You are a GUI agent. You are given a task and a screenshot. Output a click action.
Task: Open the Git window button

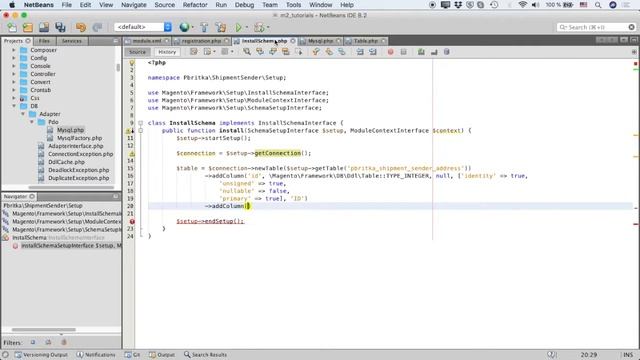pos(132,355)
